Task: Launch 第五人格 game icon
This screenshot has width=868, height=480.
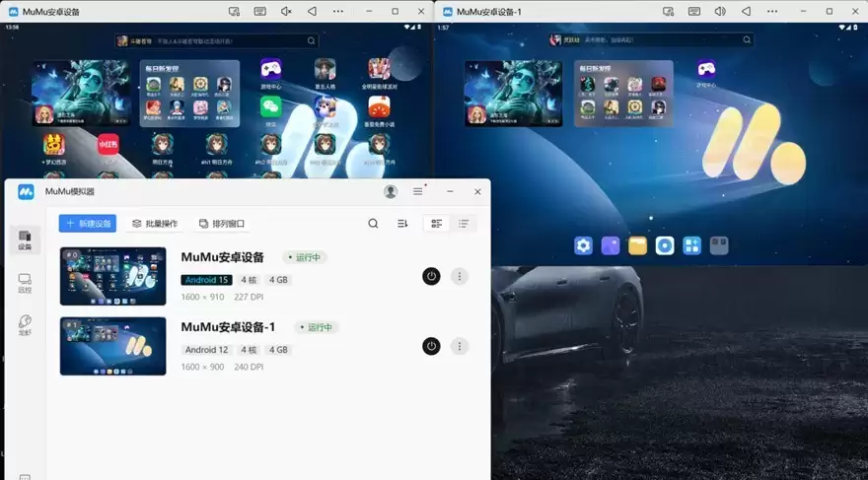Action: coord(325,74)
